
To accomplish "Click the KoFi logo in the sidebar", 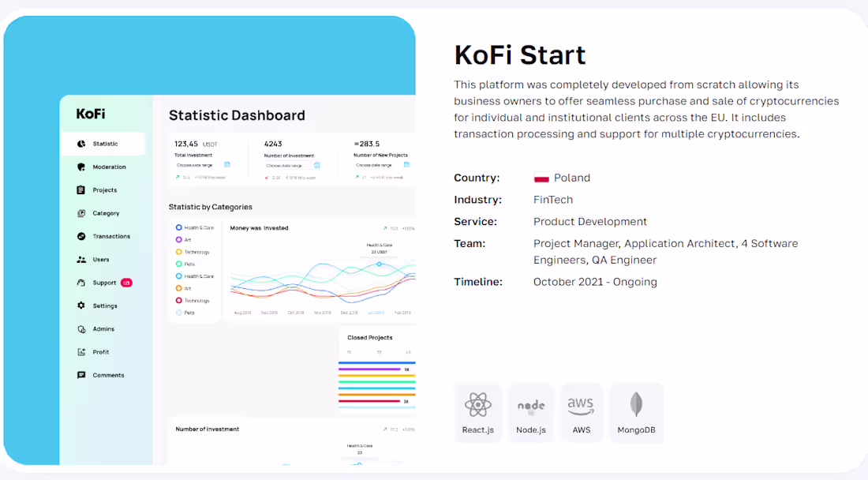I will (91, 114).
